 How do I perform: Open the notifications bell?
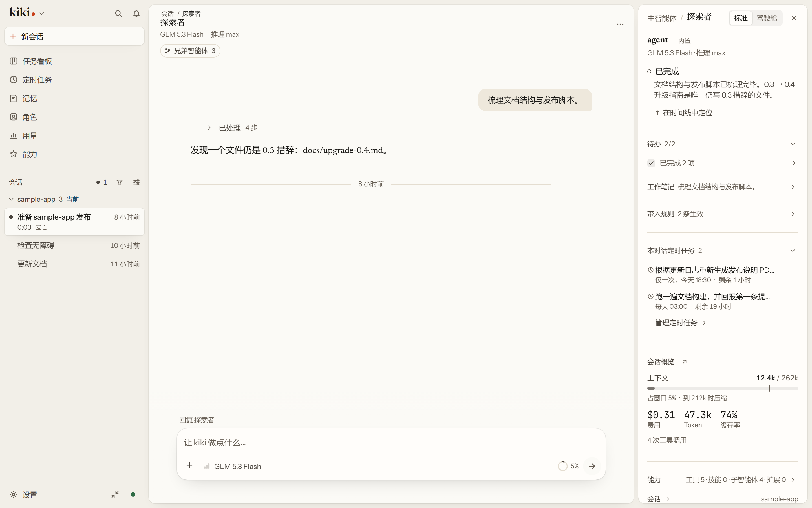pos(136,14)
